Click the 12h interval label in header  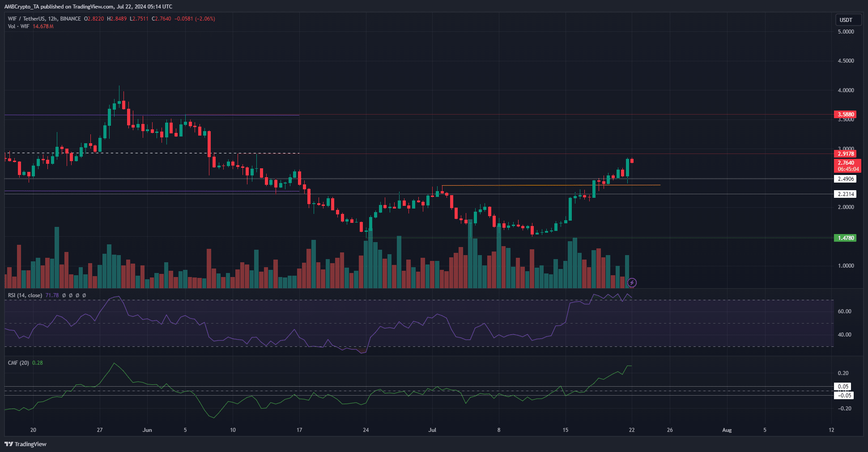52,19
